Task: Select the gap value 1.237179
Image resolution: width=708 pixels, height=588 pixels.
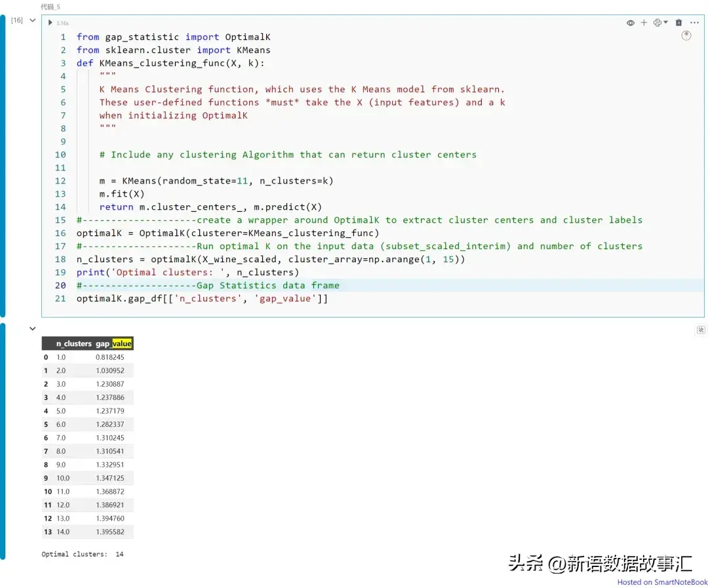Action: (x=109, y=411)
